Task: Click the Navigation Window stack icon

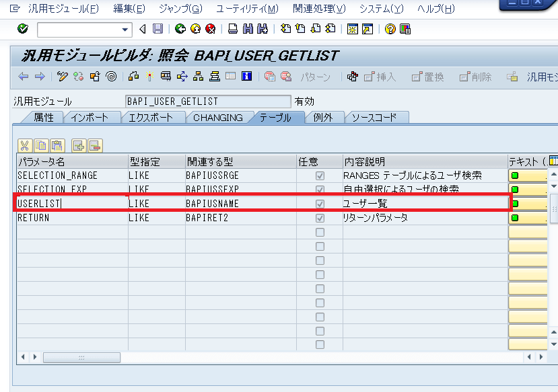Action: click(x=215, y=77)
